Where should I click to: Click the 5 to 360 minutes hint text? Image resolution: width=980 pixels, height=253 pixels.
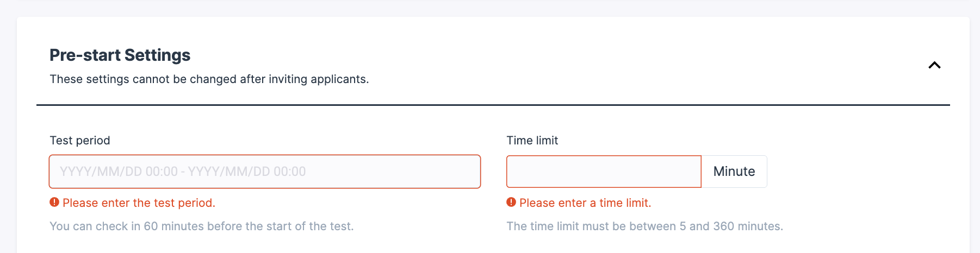point(644,226)
